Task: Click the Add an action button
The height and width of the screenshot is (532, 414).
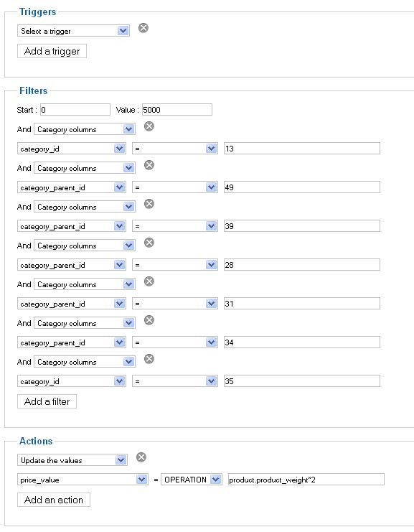Action: pos(54,500)
